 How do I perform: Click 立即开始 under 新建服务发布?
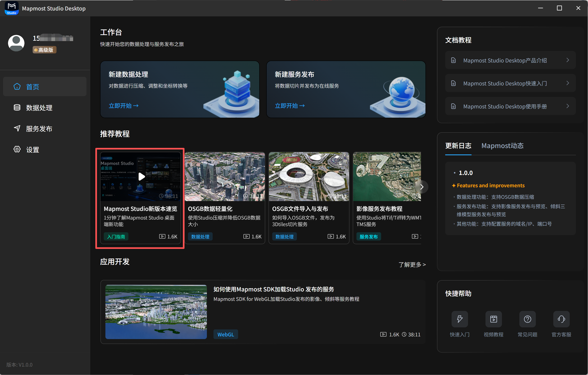click(x=290, y=106)
